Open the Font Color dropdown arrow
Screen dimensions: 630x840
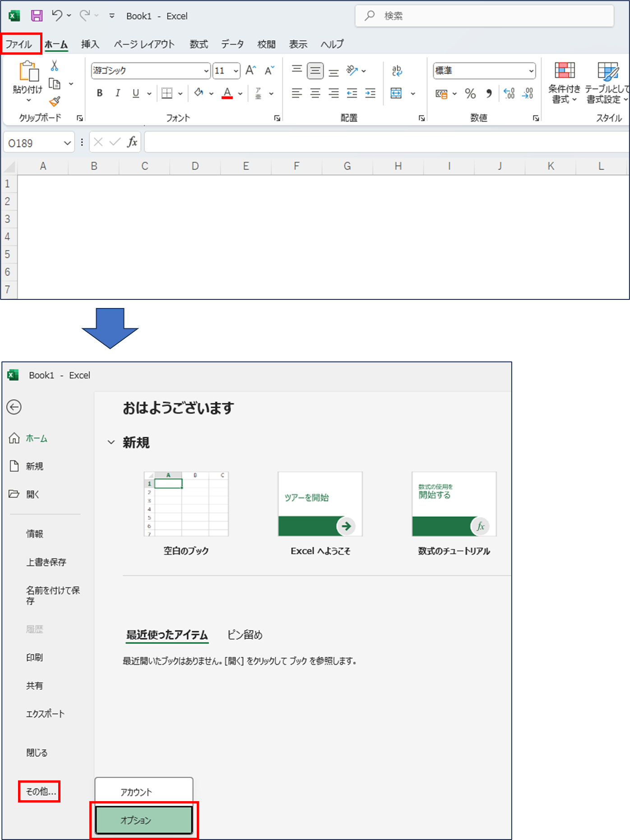[x=241, y=93]
